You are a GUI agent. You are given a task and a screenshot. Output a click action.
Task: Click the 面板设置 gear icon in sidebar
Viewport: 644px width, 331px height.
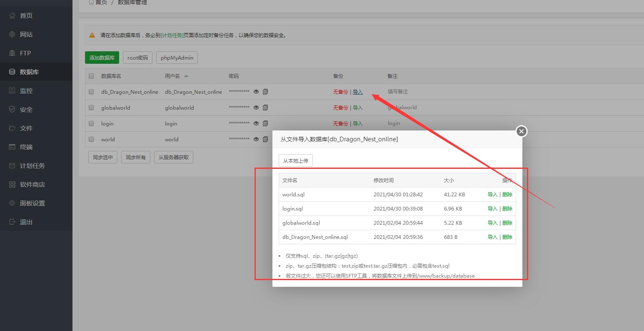(12, 203)
